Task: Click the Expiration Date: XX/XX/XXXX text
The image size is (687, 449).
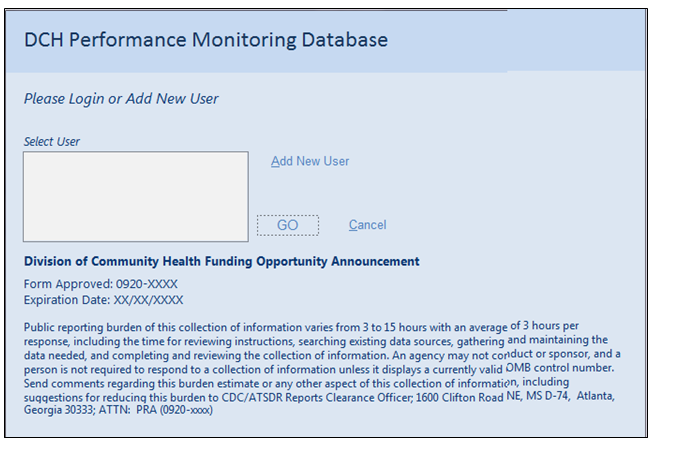Action: 104,299
